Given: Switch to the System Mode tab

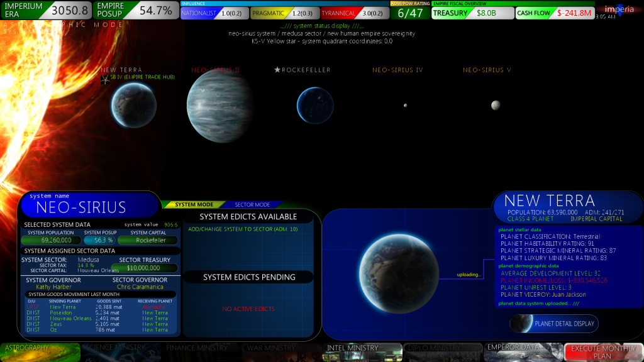Looking at the screenshot, I should (x=194, y=204).
